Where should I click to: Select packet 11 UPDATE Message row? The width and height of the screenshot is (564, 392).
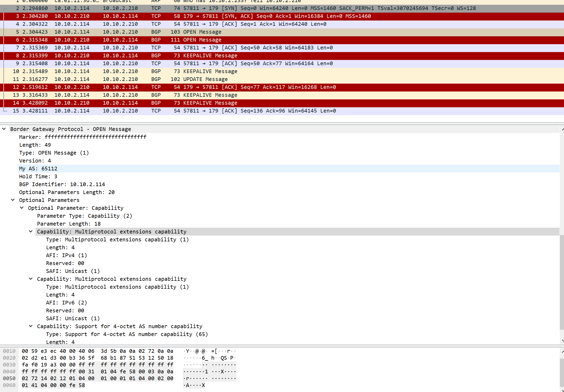click(x=205, y=79)
